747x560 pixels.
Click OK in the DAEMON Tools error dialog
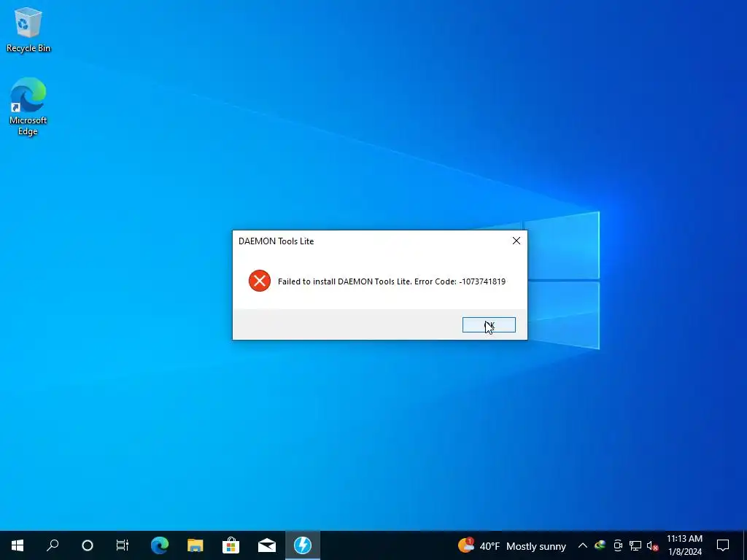(x=489, y=324)
